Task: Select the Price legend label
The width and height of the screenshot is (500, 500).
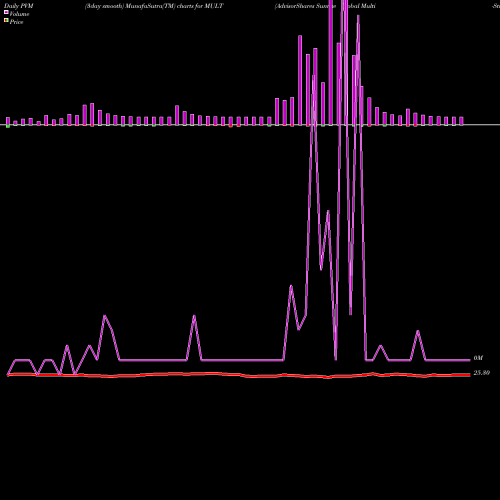Action: [16, 22]
